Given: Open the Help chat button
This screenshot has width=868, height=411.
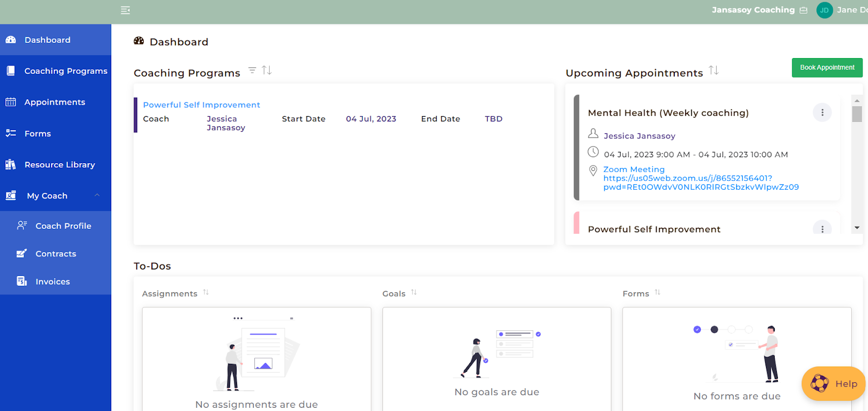Looking at the screenshot, I should 833,384.
